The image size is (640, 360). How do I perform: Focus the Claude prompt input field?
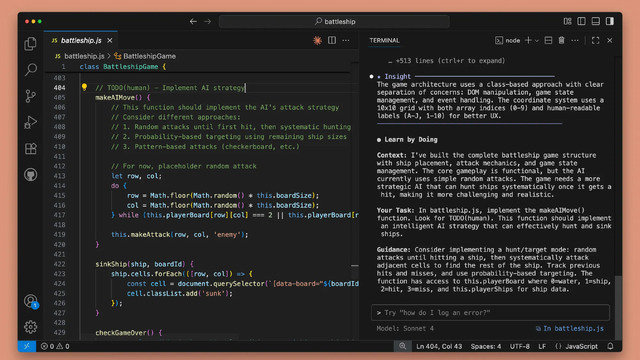[x=490, y=313]
